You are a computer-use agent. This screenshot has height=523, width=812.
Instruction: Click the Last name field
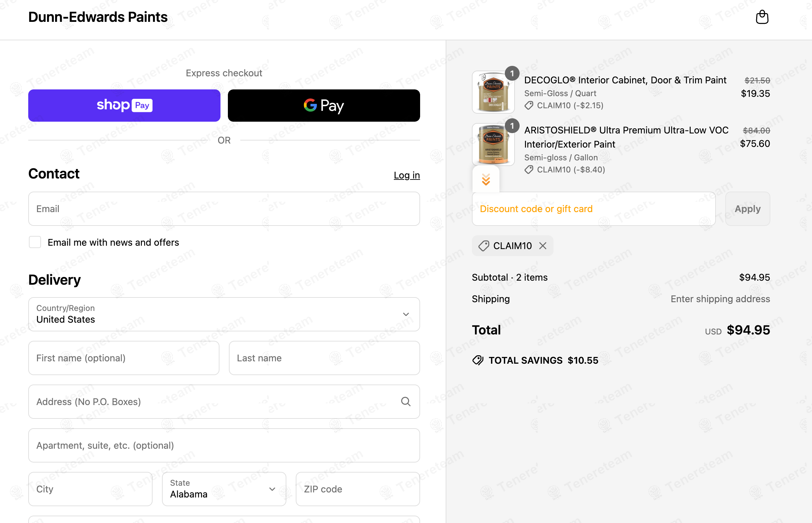coord(324,358)
